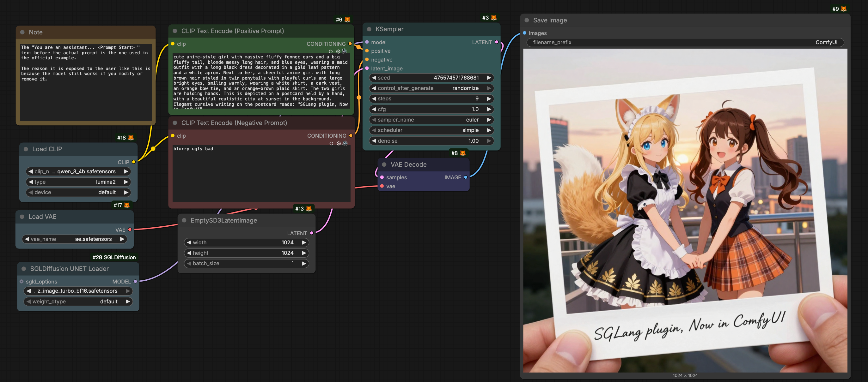Click vae_name ae.safetensors selector

75,239
